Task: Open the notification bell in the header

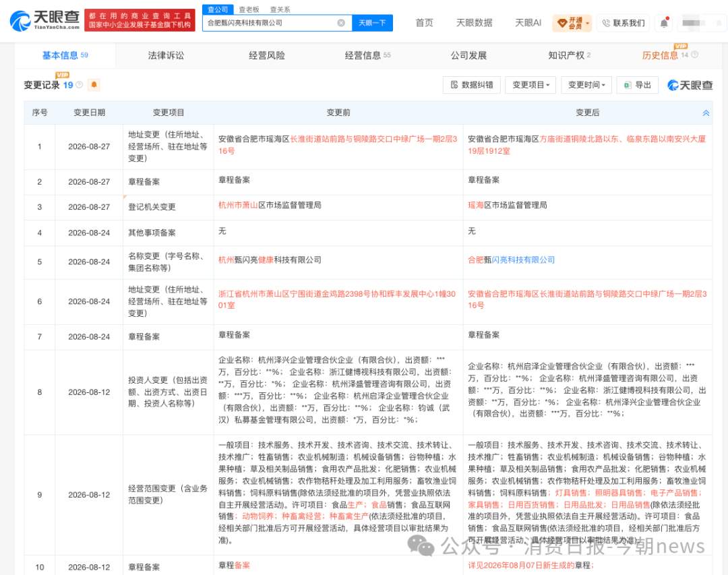Action: point(665,23)
